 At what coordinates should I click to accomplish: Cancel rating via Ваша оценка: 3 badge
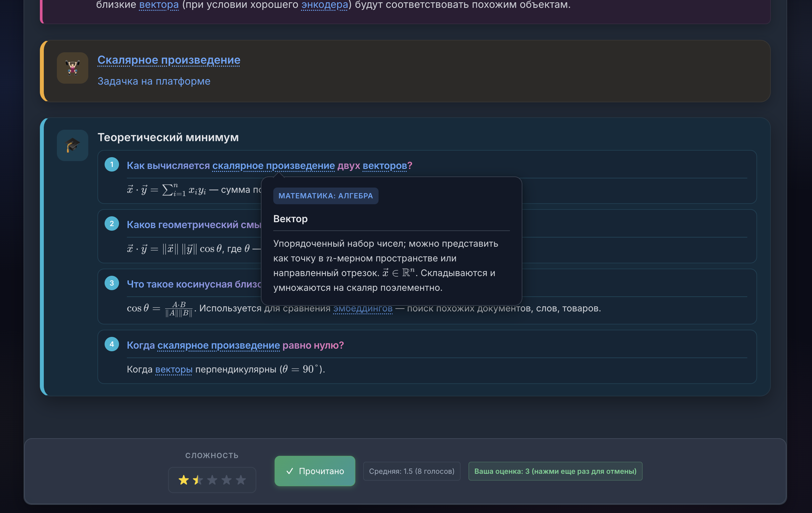[555, 471]
